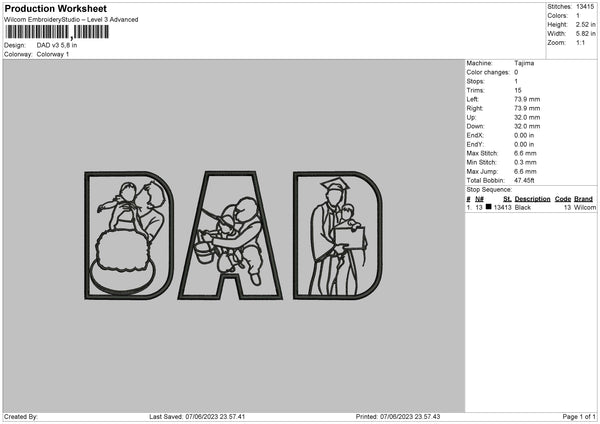This screenshot has width=600, height=424.
Task: Click the barcode under the software name
Action: point(57,32)
